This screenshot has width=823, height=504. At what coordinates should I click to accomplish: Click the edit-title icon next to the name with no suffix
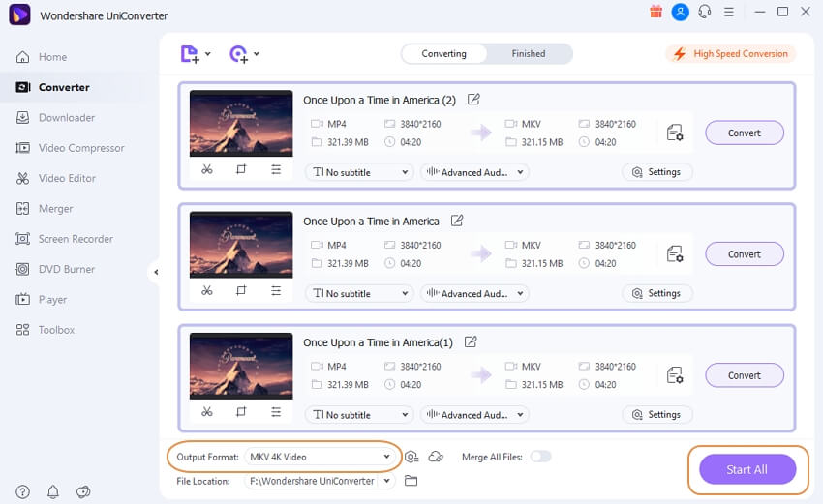coord(457,221)
